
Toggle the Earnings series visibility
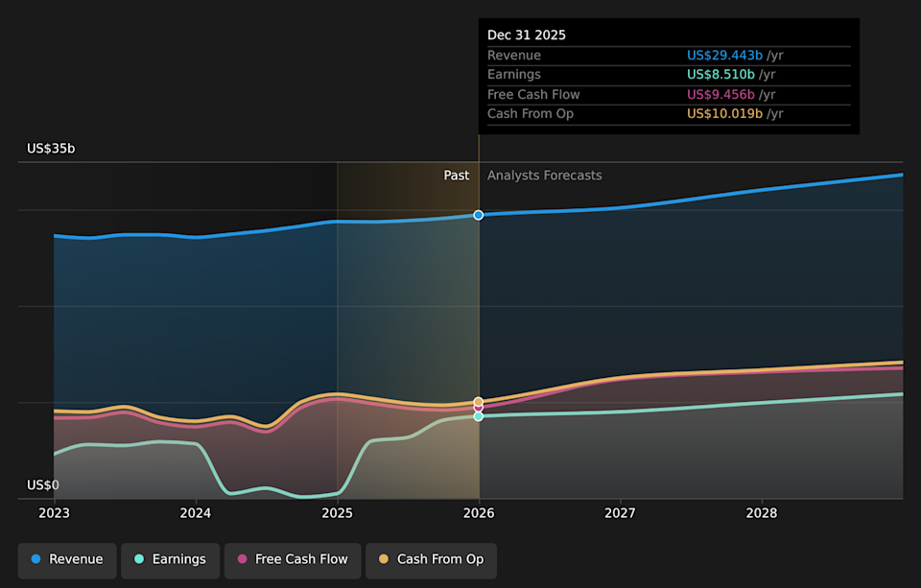pos(170,559)
